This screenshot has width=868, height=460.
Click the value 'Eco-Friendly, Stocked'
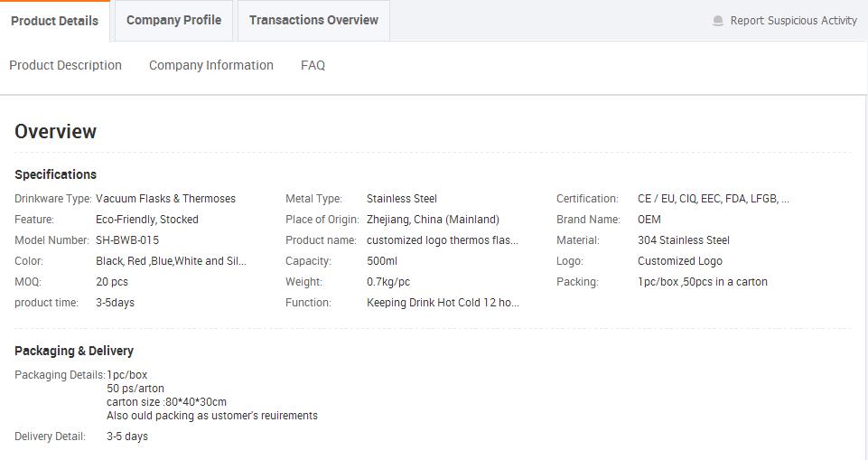147,220
